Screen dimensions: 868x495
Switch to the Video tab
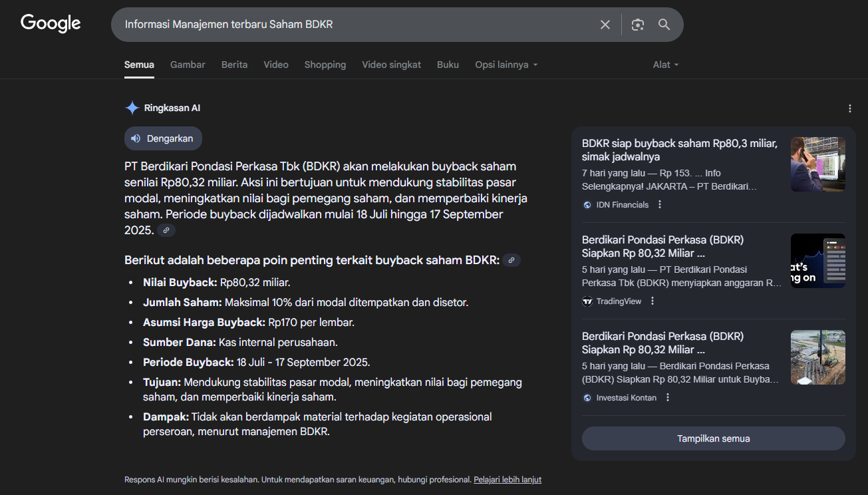click(276, 65)
